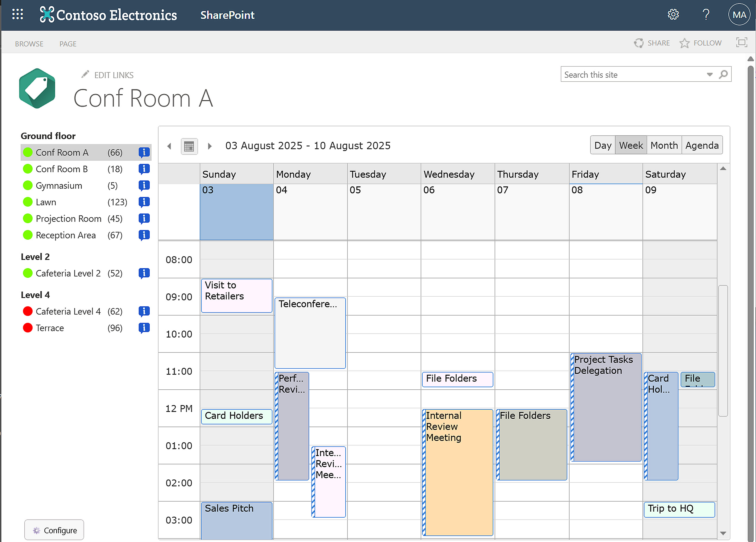Select the BROWSE tab
The height and width of the screenshot is (542, 756).
[x=29, y=44]
